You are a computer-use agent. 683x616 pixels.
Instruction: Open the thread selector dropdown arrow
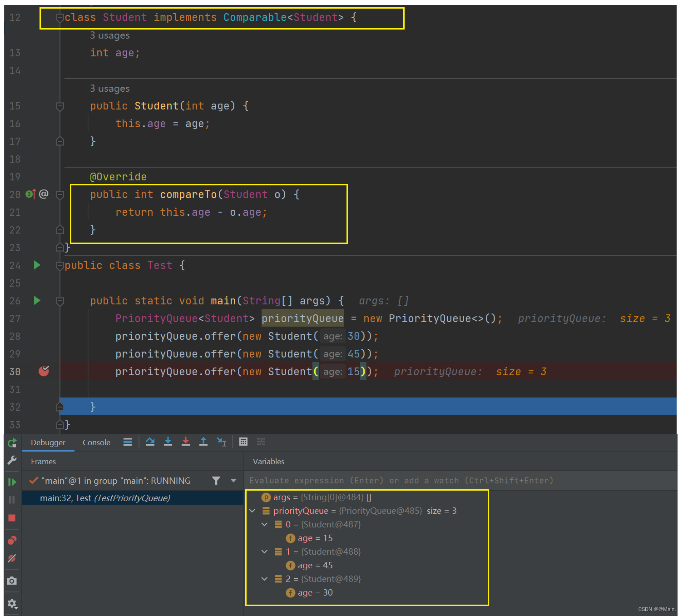[x=233, y=481]
